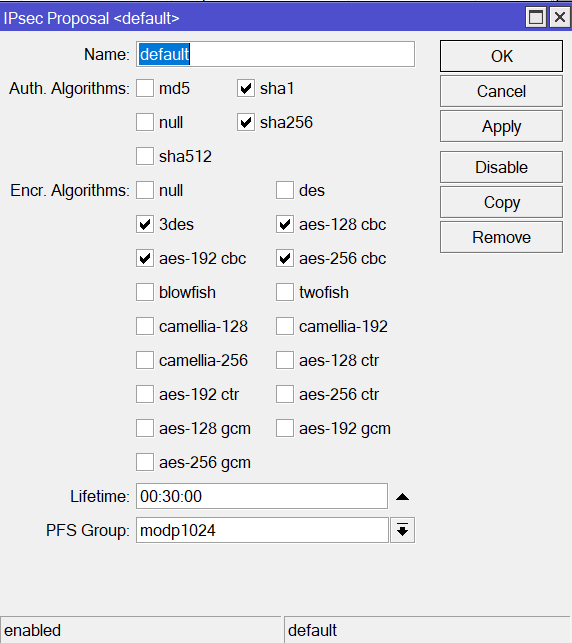Viewport: 572px width, 643px height.
Task: Click the OK button
Action: [x=501, y=56]
